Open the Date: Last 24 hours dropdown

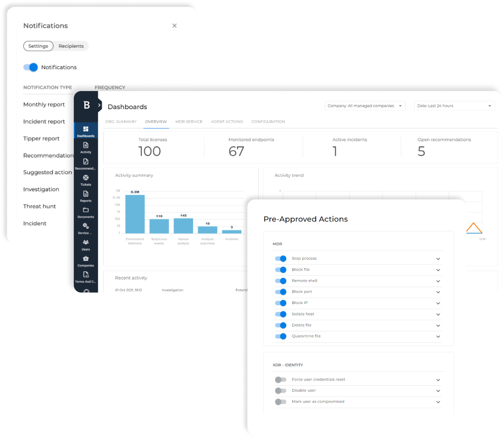click(x=454, y=106)
